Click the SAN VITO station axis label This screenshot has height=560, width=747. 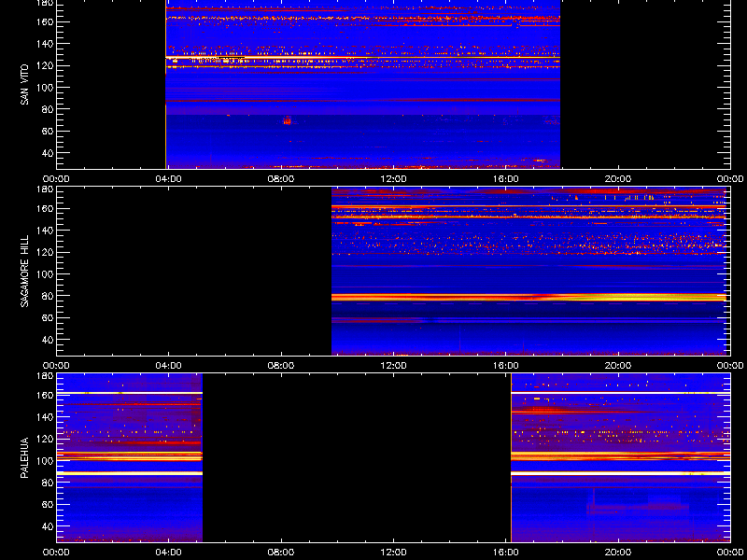25,85
